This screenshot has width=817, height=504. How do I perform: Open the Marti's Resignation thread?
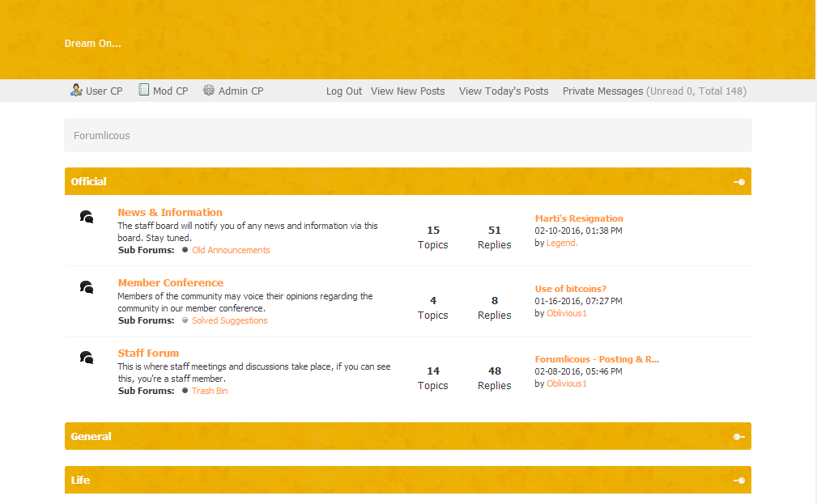click(579, 218)
